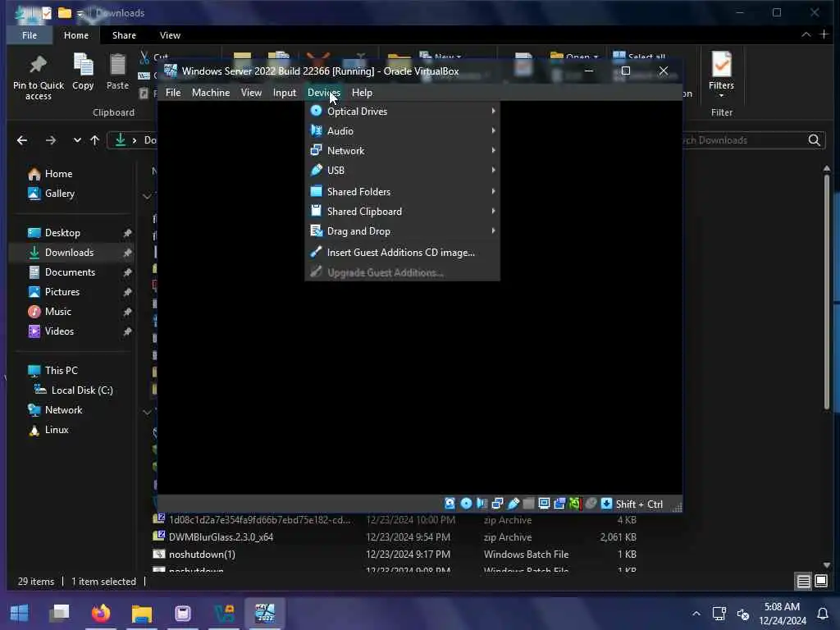Viewport: 840px width, 630px height.
Task: Click the display indicator in VirtualBox status bar
Action: pos(545,504)
